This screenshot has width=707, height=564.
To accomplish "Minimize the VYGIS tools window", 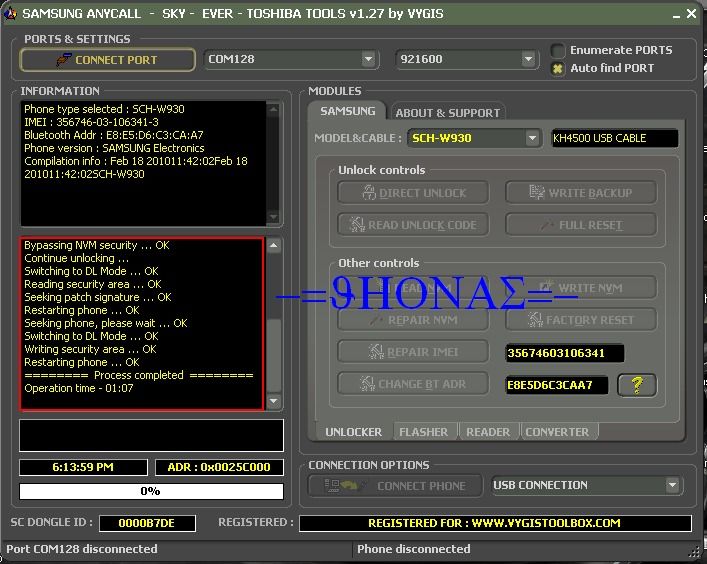I will pyautogui.click(x=676, y=14).
